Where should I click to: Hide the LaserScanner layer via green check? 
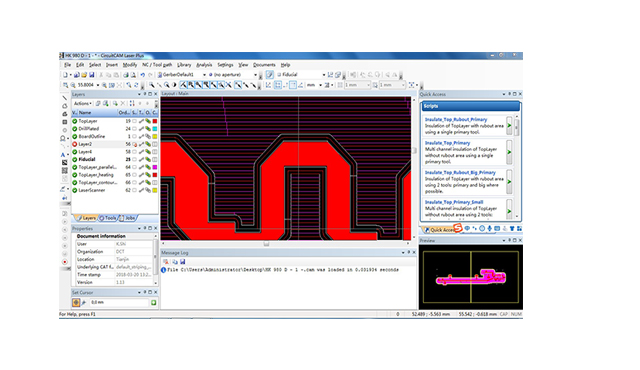tap(75, 191)
